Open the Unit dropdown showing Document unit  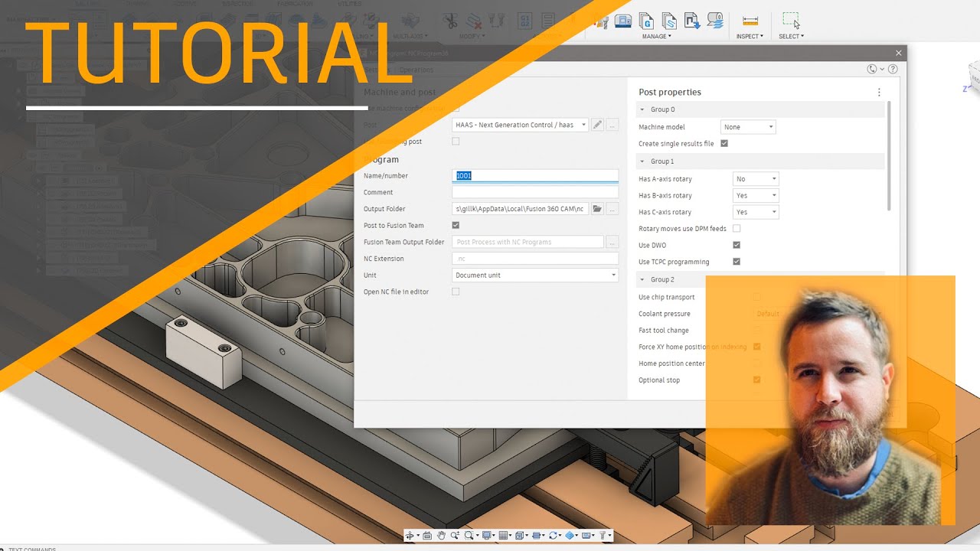(x=535, y=275)
